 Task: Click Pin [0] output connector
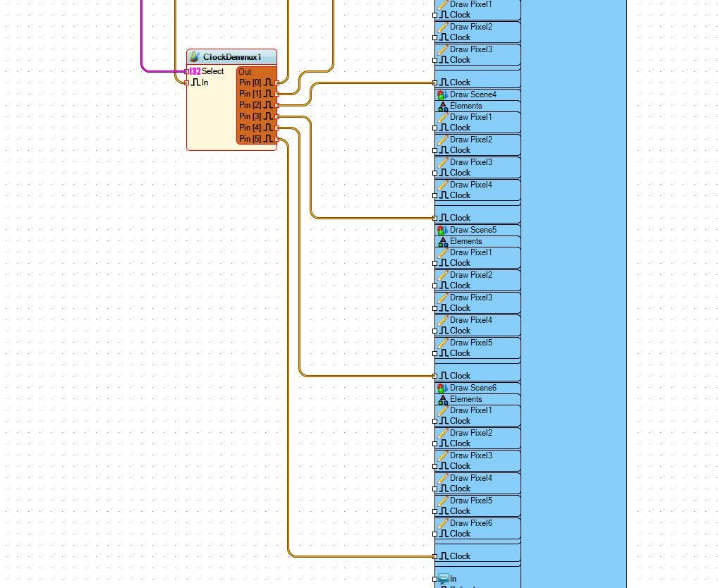pos(277,82)
